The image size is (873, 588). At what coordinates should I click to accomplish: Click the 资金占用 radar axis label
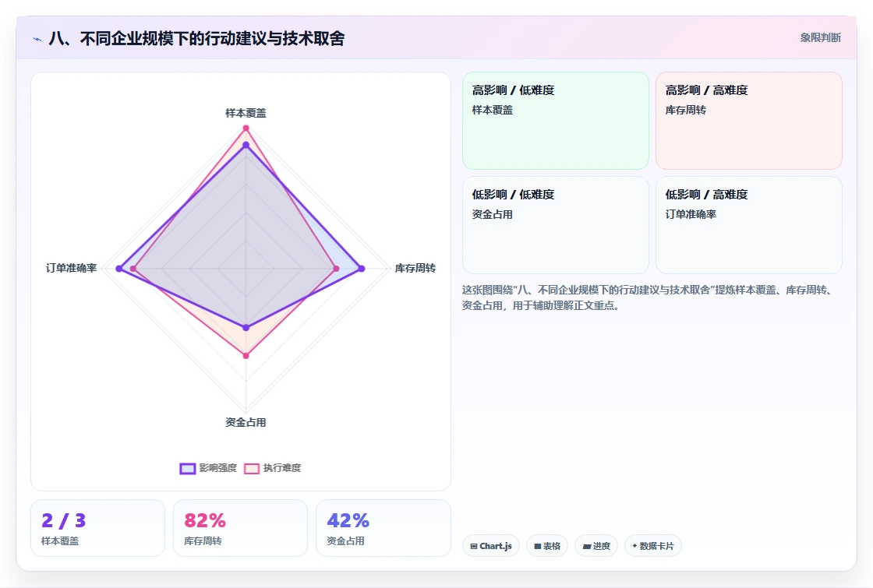pyautogui.click(x=246, y=422)
